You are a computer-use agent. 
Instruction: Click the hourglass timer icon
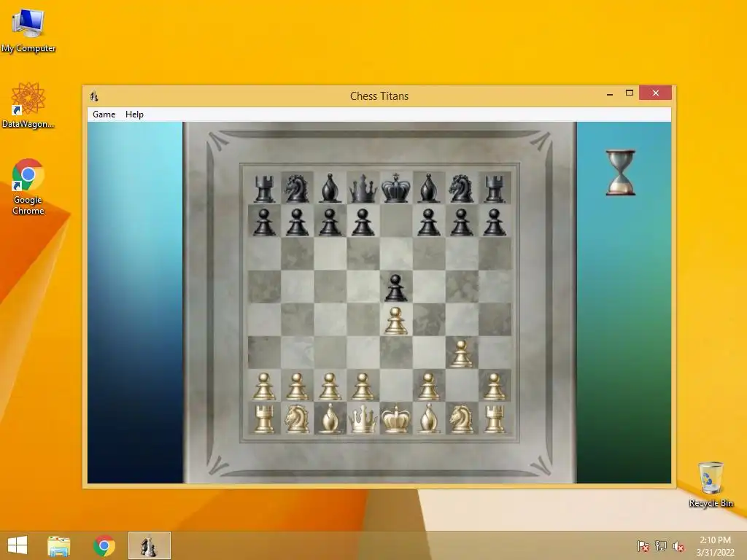click(x=620, y=173)
